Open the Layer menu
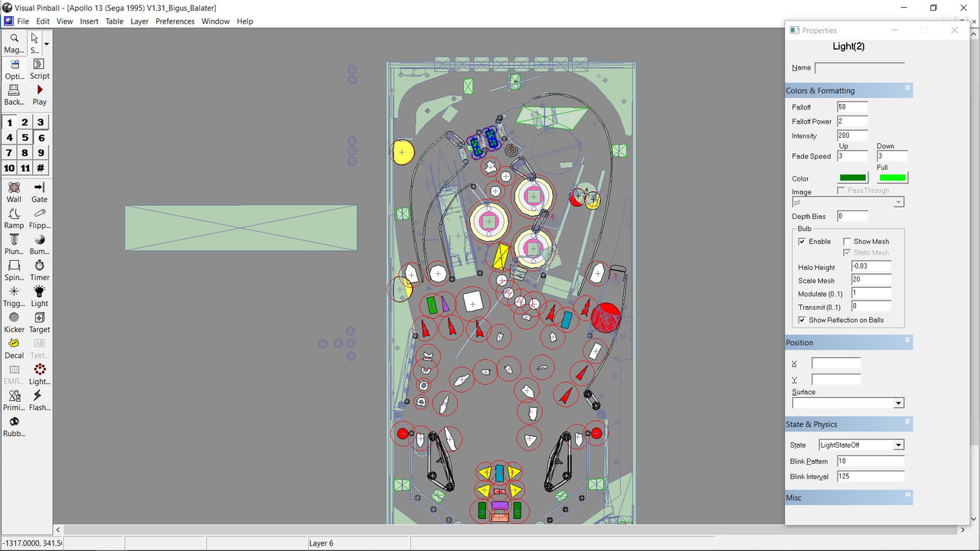The width and height of the screenshot is (980, 551). tap(139, 21)
